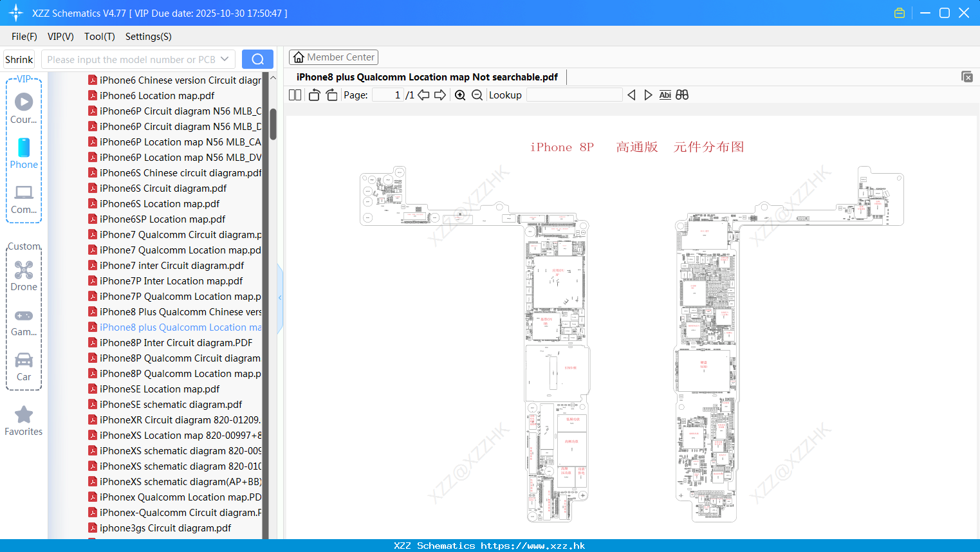Toggle the two-page view icon
The image size is (980, 552).
tap(295, 95)
